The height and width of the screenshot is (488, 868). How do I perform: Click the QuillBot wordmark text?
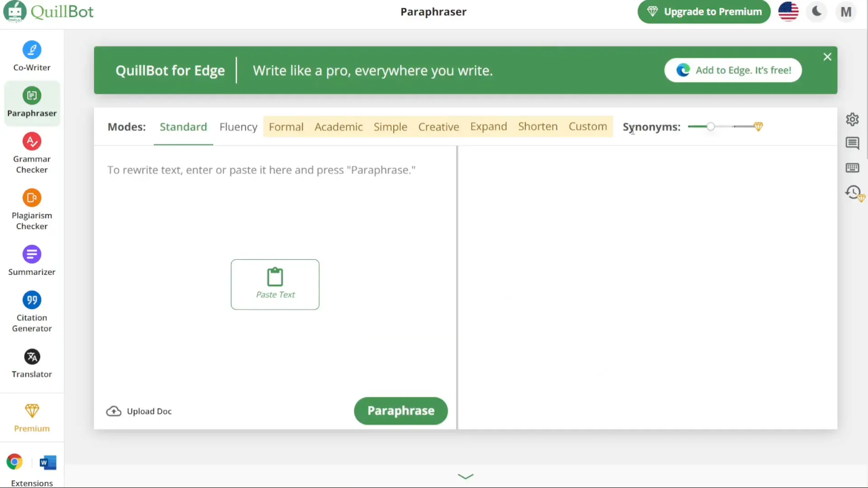click(62, 11)
